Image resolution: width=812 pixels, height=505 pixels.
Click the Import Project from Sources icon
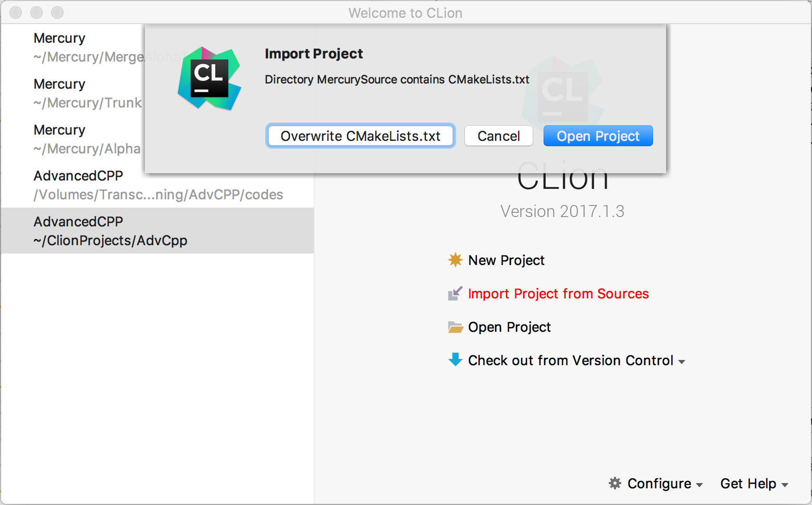(x=456, y=293)
